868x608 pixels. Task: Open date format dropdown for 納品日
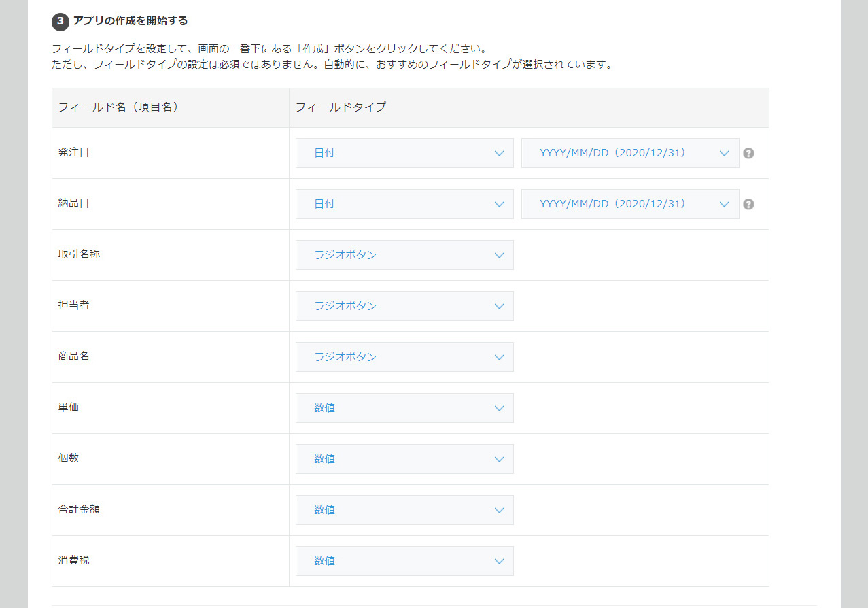point(630,204)
